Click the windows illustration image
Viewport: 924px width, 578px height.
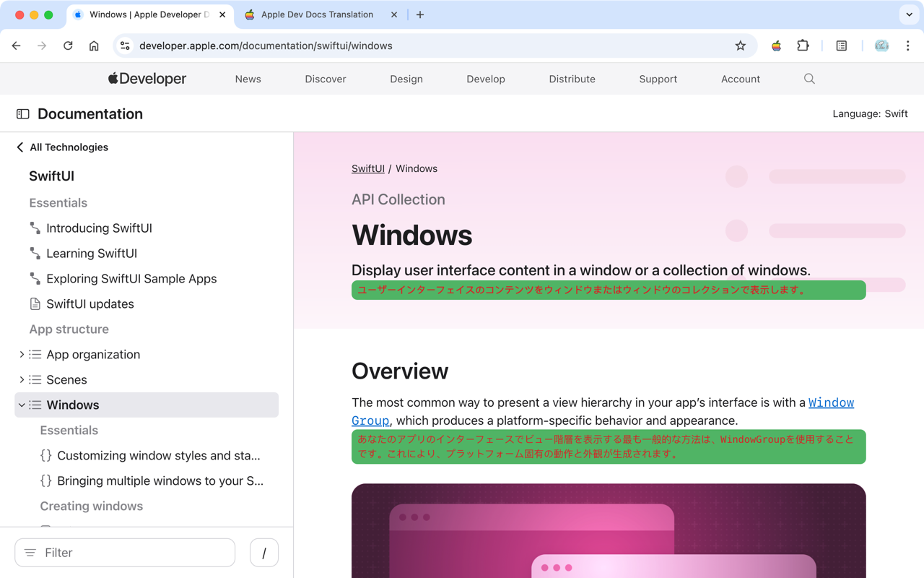(x=609, y=531)
